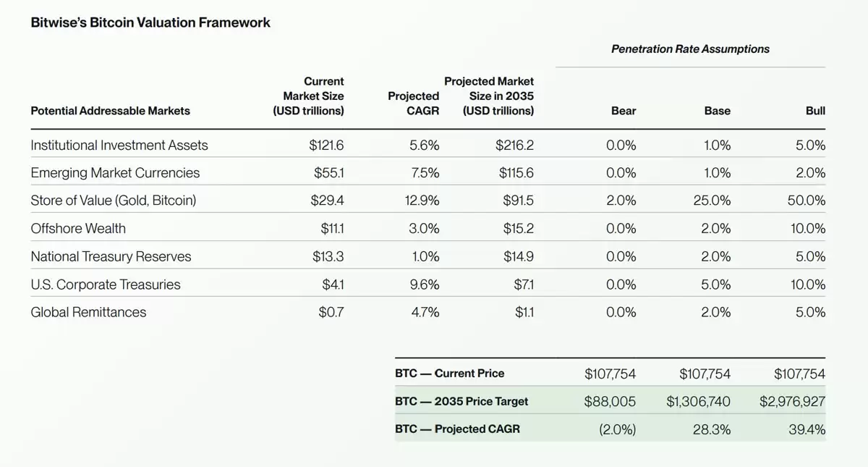868x467 pixels.
Task: Select the $1,306,740 base price target value
Action: pos(698,401)
